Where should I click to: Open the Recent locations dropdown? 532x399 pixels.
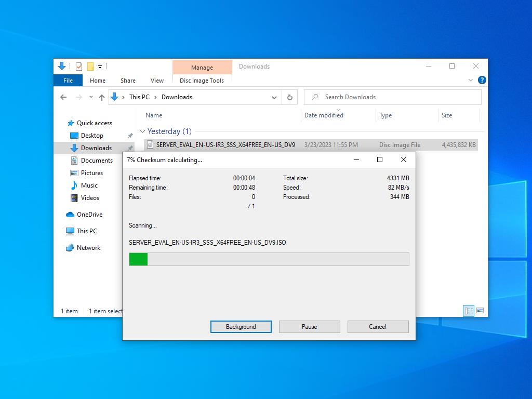[x=91, y=97]
